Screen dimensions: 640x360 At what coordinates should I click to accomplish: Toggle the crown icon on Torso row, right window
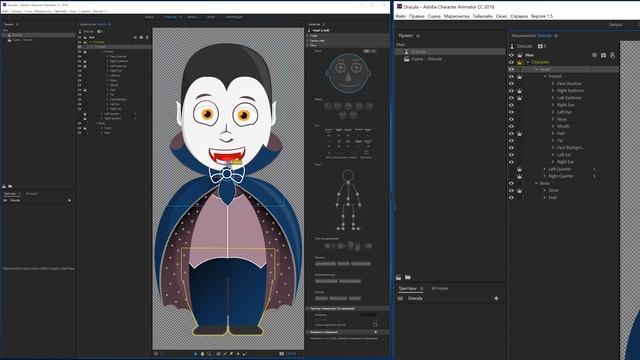pos(520,191)
